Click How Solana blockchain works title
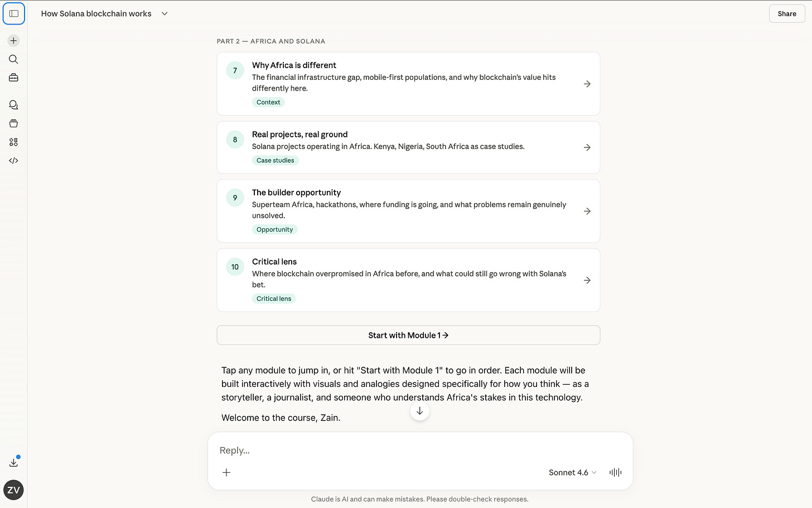Image resolution: width=812 pixels, height=508 pixels. 96,13
